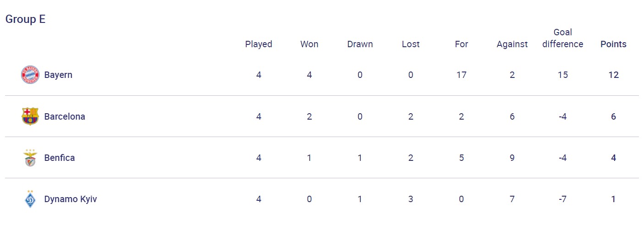The image size is (644, 231).
Task: Click the Won column header
Action: click(x=309, y=44)
